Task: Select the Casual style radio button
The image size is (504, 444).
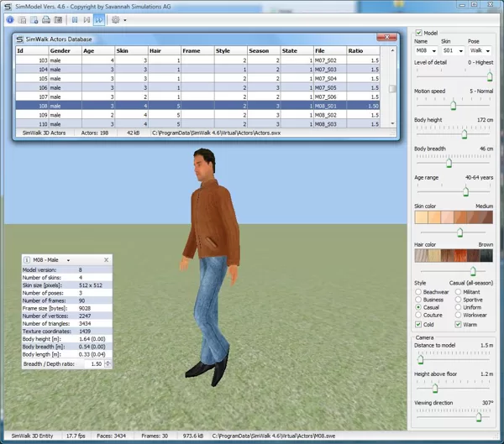Action: [418, 307]
